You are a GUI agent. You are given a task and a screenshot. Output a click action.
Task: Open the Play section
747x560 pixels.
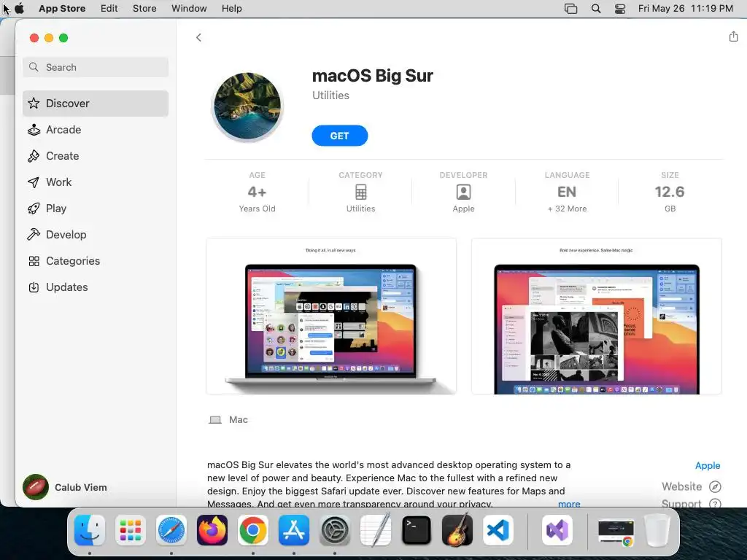tap(96, 208)
